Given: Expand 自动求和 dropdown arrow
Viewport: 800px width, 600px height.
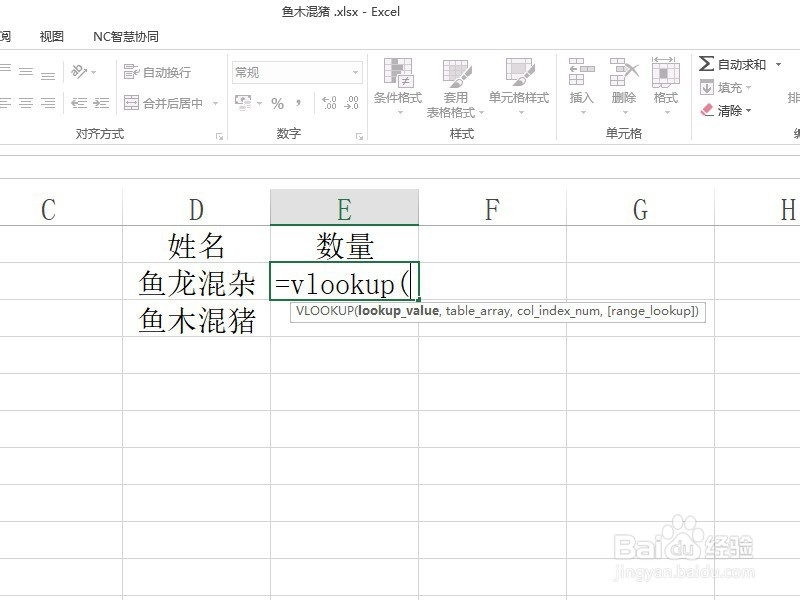Looking at the screenshot, I should coord(779,64).
